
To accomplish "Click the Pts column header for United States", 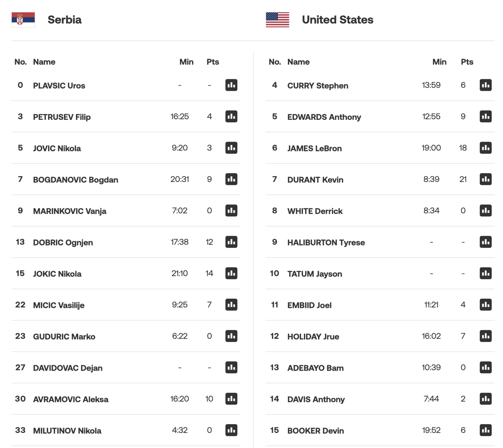I will pos(467,62).
